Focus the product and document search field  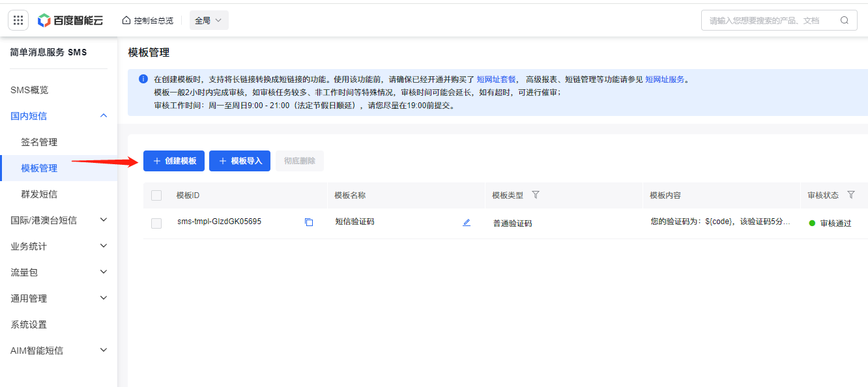[769, 20]
